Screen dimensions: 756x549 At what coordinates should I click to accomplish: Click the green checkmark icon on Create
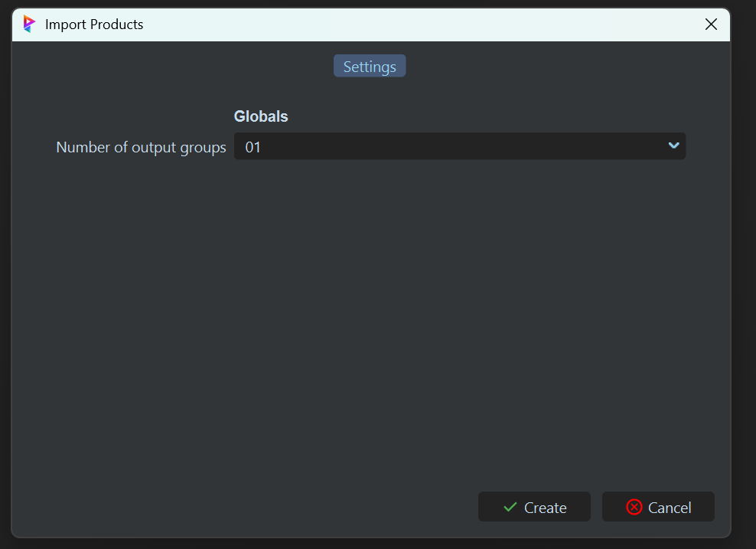pos(510,507)
